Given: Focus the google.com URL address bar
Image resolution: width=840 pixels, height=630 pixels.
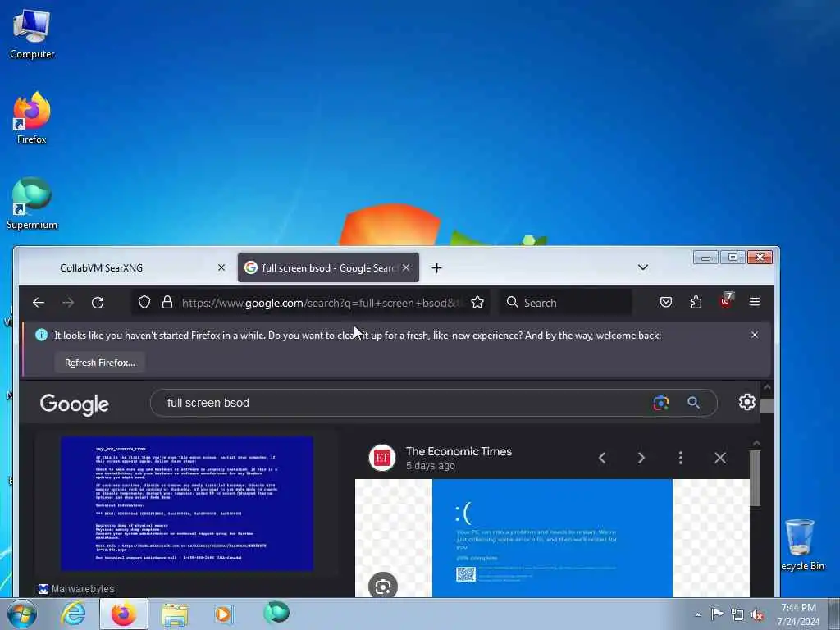Looking at the screenshot, I should coord(322,303).
